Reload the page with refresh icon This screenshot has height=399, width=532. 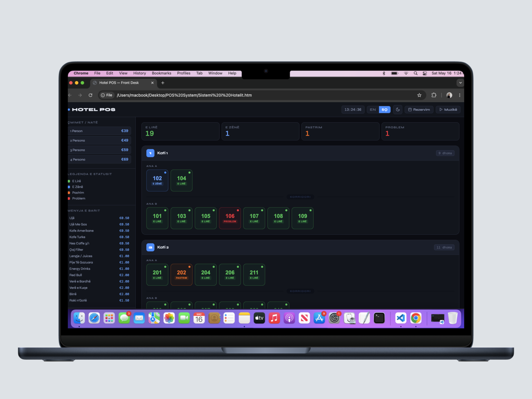tap(90, 95)
